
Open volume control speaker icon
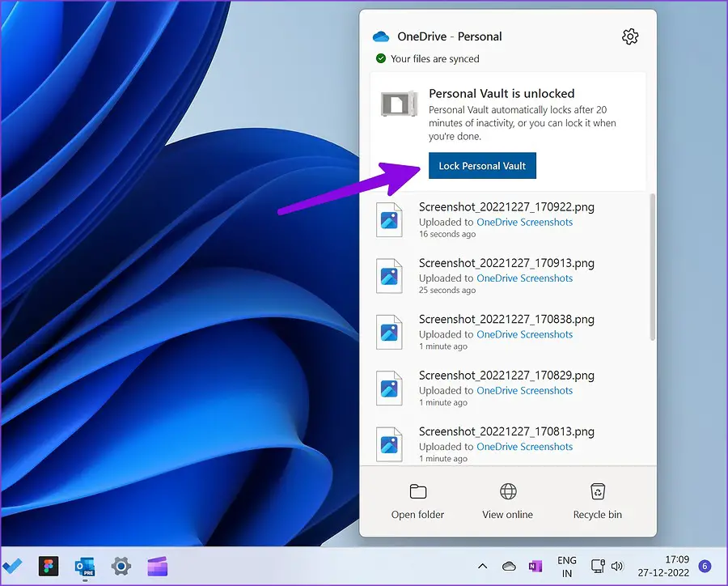(x=618, y=566)
